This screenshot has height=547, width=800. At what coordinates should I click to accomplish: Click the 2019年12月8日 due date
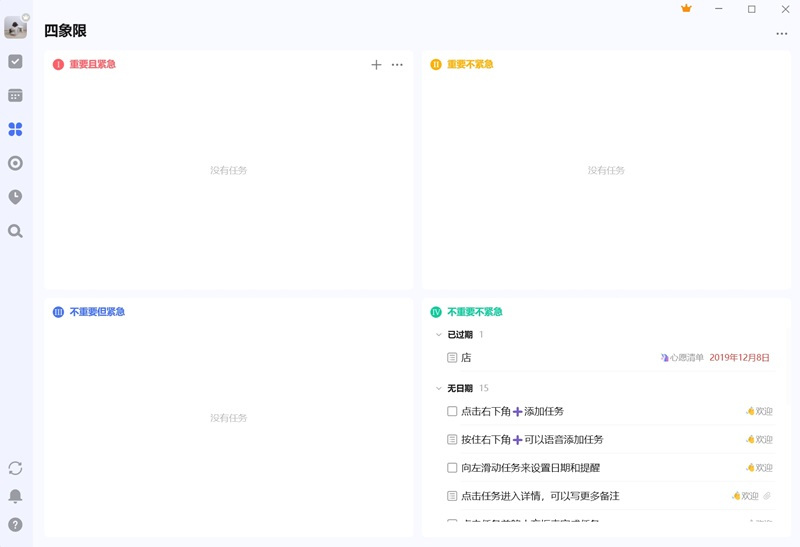pyautogui.click(x=739, y=358)
